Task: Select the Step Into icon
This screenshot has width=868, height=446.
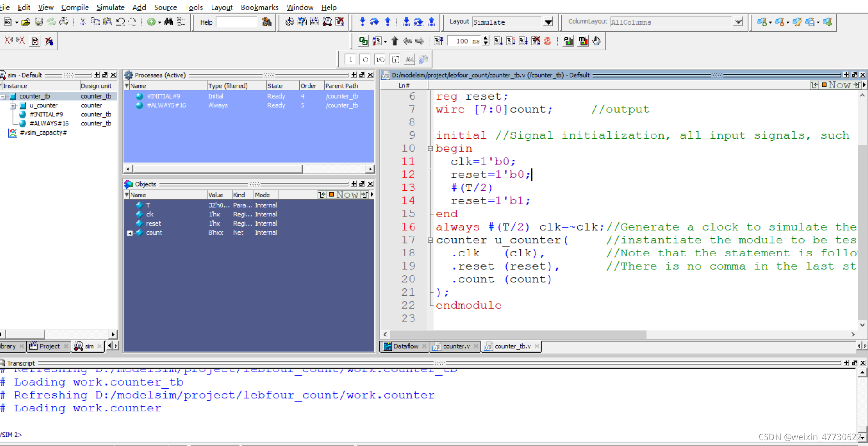Action: pos(363,21)
